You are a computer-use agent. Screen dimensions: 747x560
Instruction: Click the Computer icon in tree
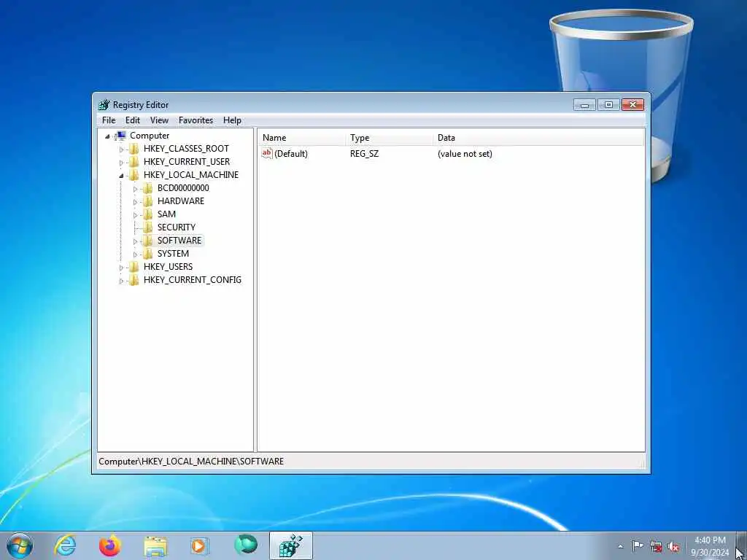120,136
